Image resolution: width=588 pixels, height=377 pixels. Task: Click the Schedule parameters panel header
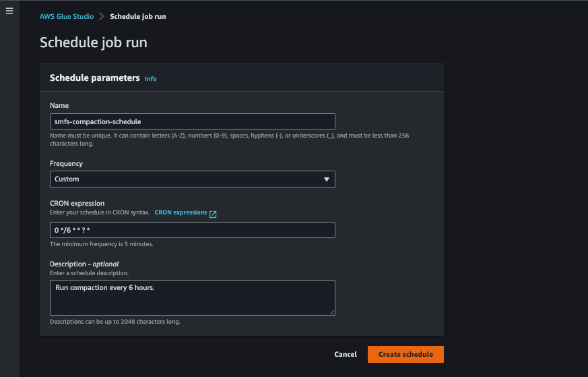pyautogui.click(x=95, y=78)
